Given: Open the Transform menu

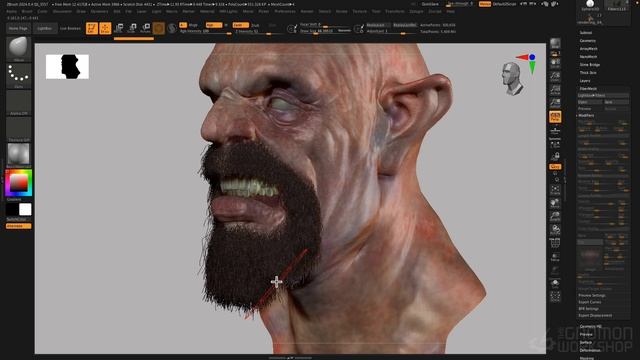Looking at the screenshot, I should 395,11.
